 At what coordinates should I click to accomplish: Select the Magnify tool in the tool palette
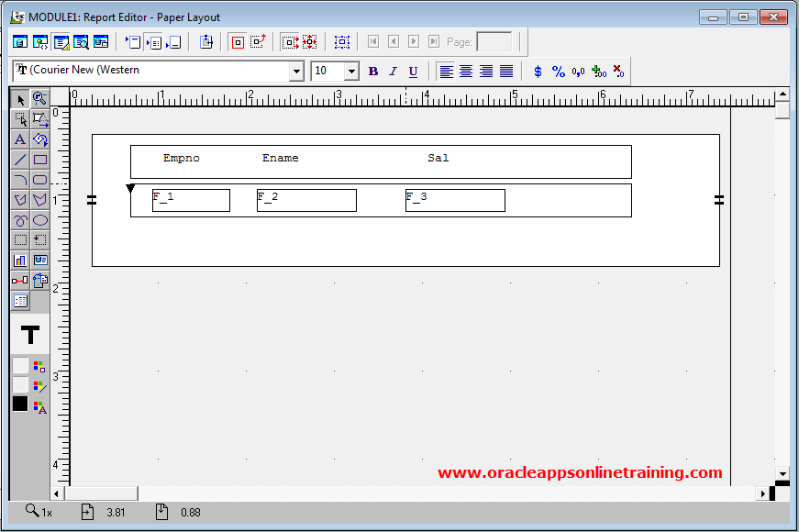pos(39,99)
